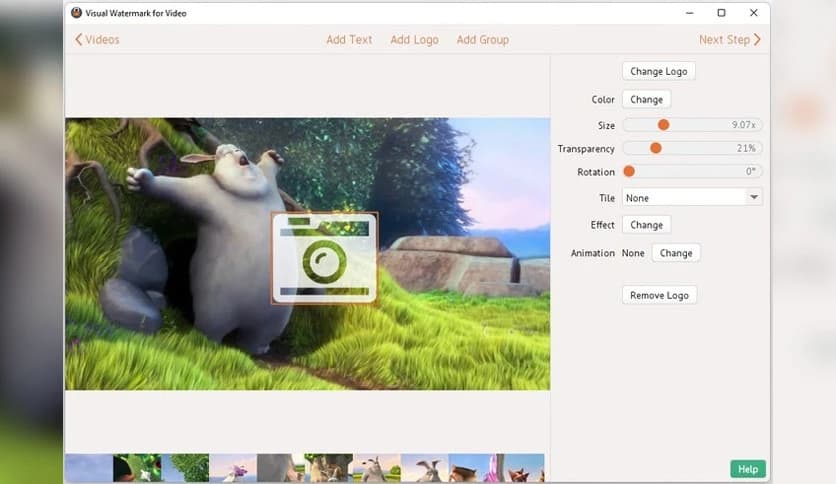Click the Transparency slider handle

[x=656, y=148]
